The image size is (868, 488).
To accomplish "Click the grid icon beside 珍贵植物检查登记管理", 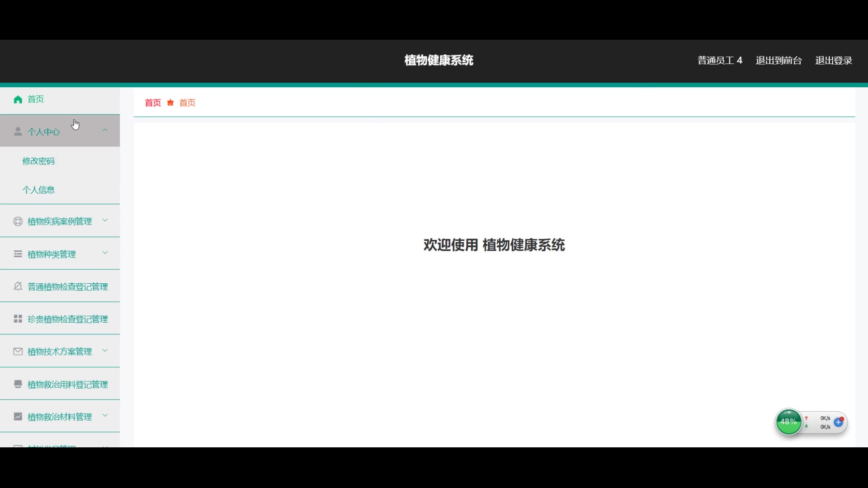I will click(x=18, y=319).
